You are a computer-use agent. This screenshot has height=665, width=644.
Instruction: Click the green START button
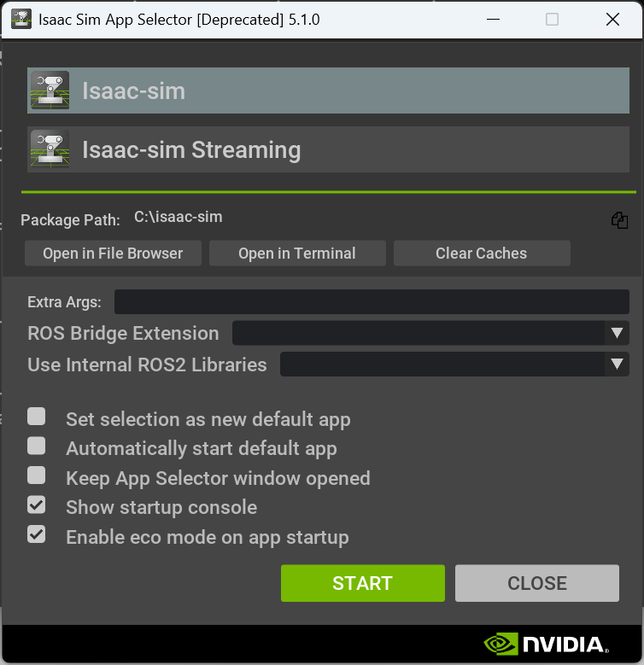(363, 583)
